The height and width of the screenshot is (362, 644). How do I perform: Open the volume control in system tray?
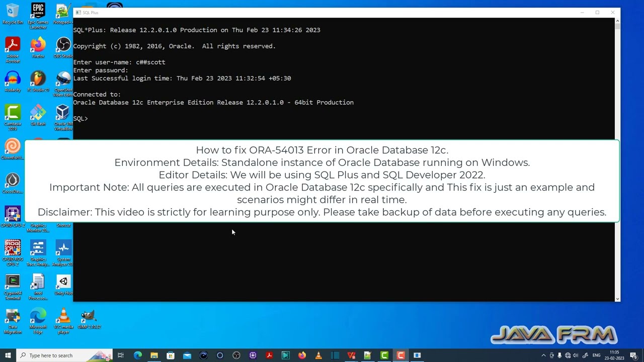pos(576,355)
